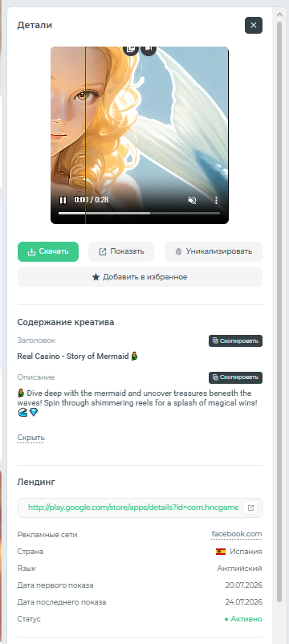Click the language value Английский
The width and height of the screenshot is (289, 644).
[239, 569]
